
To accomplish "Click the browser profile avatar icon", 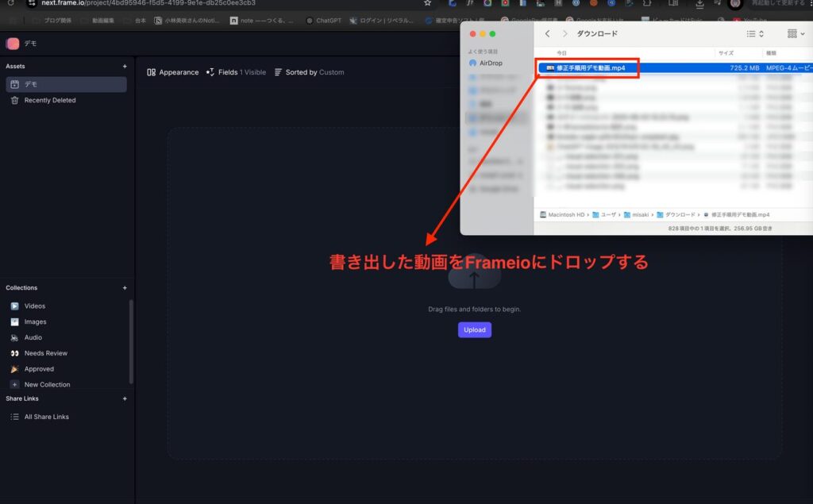I will pyautogui.click(x=734, y=4).
